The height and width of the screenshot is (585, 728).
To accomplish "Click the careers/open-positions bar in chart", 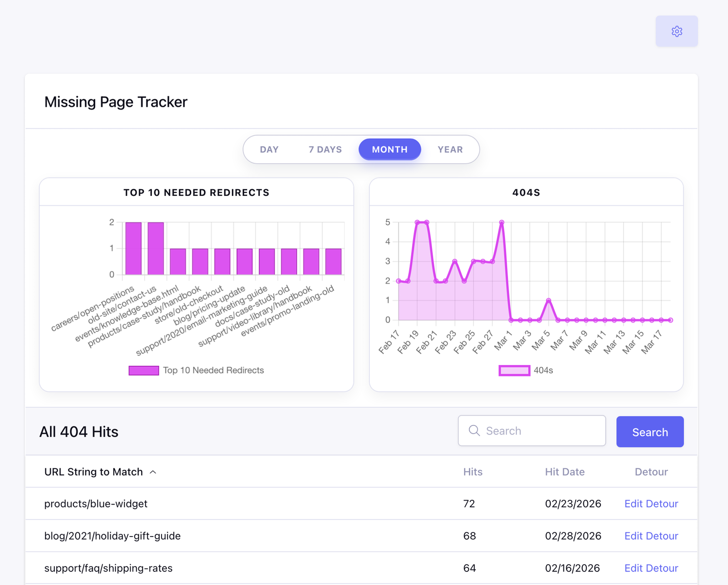I will pos(133,248).
